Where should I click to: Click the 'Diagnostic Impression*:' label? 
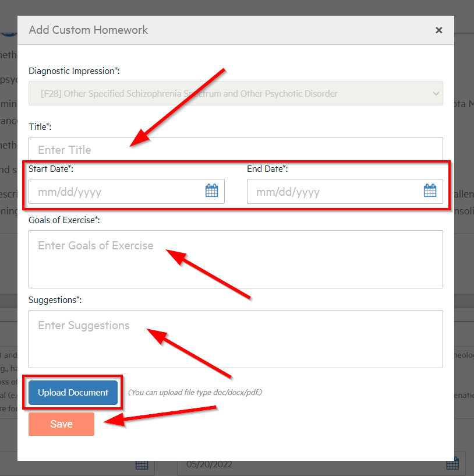(74, 71)
